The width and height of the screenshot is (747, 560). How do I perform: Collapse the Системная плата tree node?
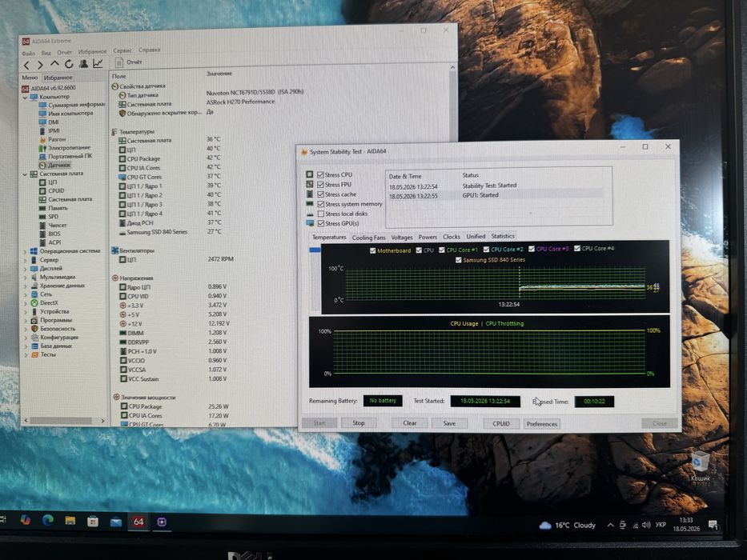click(x=25, y=174)
